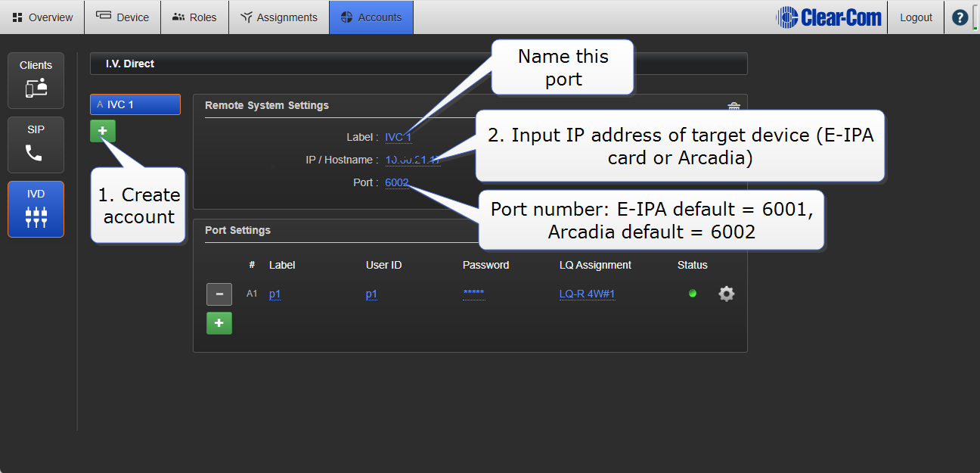Delete remote system using trash icon
Viewport: 980px width, 473px height.
pos(733,107)
